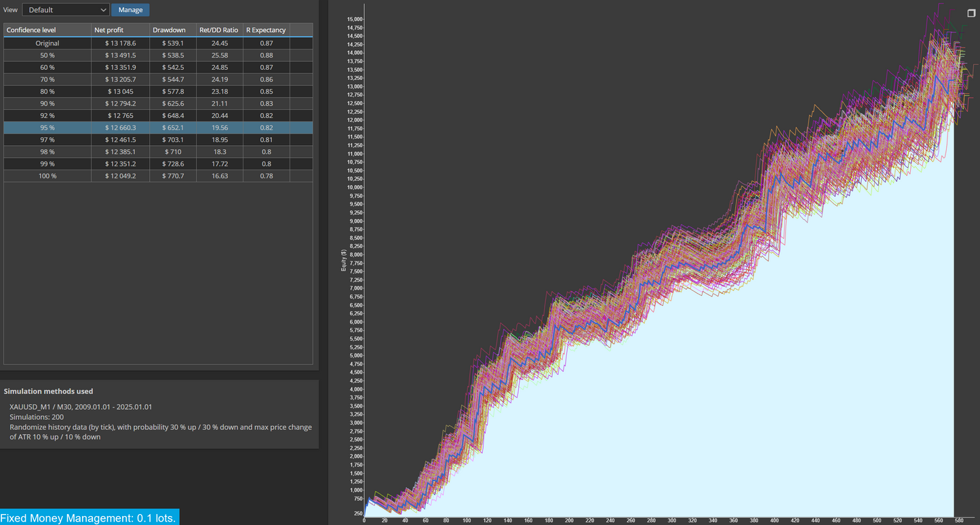Open the View dropdown set to Default

tap(66, 9)
